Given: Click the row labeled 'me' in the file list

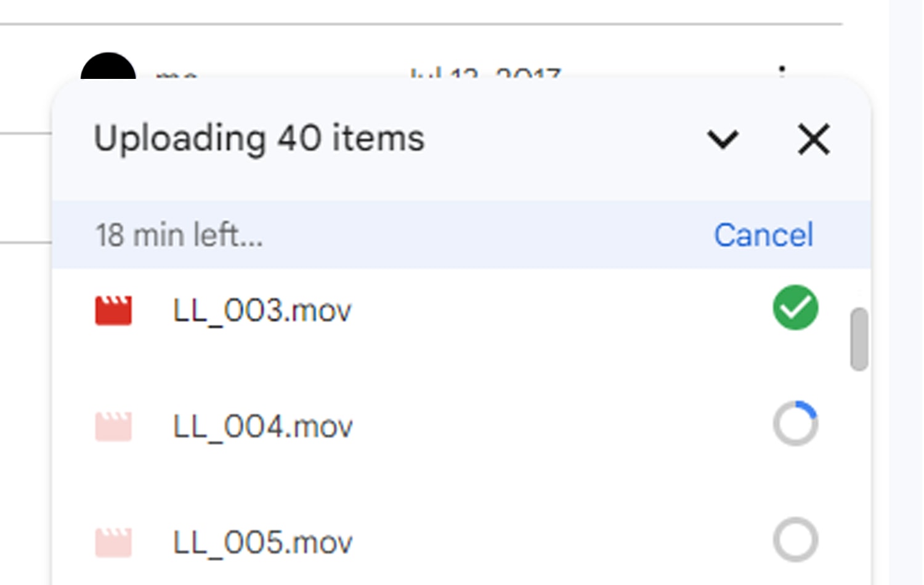Looking at the screenshot, I should [x=176, y=74].
